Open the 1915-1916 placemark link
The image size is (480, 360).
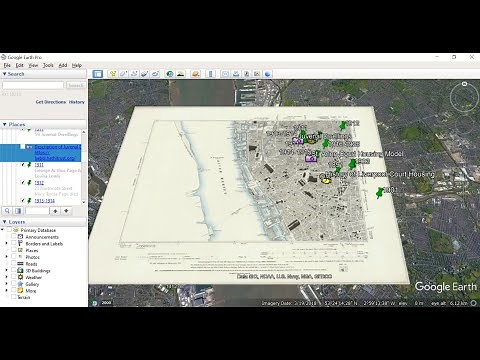point(45,201)
